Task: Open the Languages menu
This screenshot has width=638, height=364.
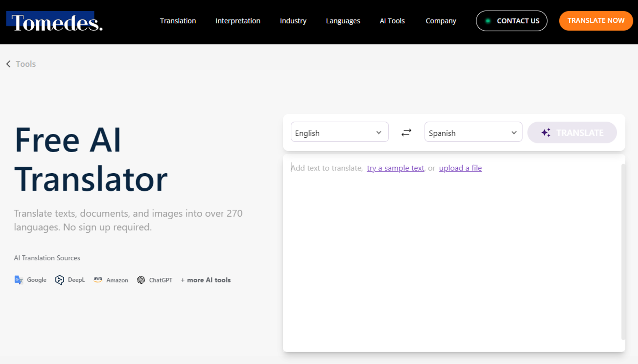Action: click(x=343, y=21)
